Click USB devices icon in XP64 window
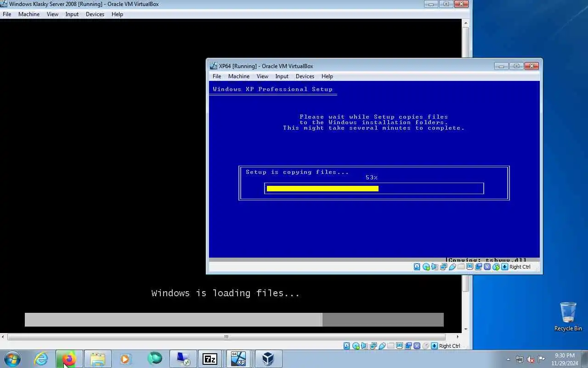The height and width of the screenshot is (368, 588). (452, 267)
